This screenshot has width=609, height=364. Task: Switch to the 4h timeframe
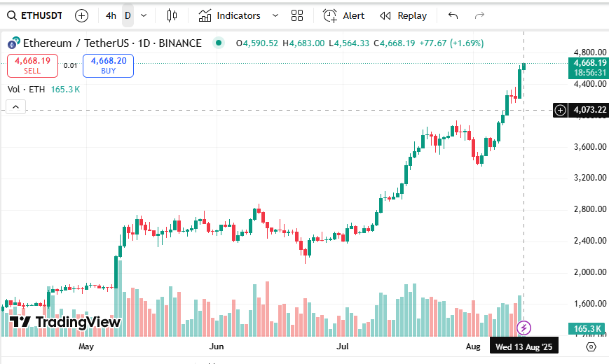[111, 15]
